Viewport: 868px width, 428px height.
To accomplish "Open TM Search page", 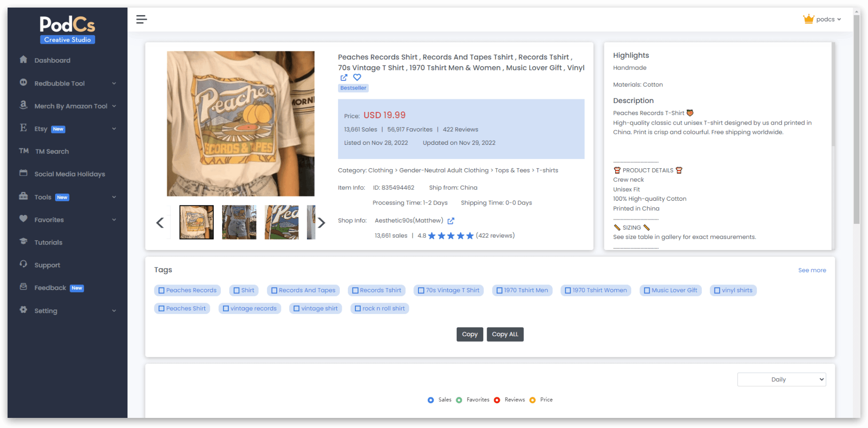I will pyautogui.click(x=52, y=152).
